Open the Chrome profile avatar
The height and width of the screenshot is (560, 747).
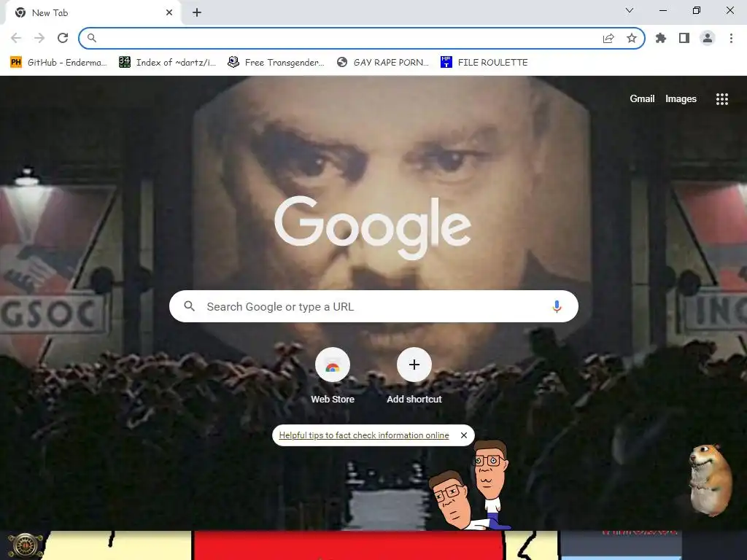pos(708,38)
